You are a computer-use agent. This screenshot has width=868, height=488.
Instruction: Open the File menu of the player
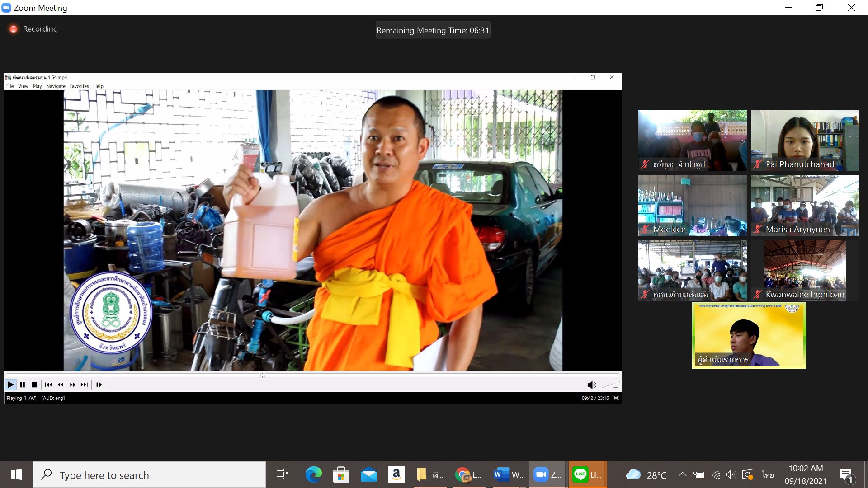click(10, 86)
